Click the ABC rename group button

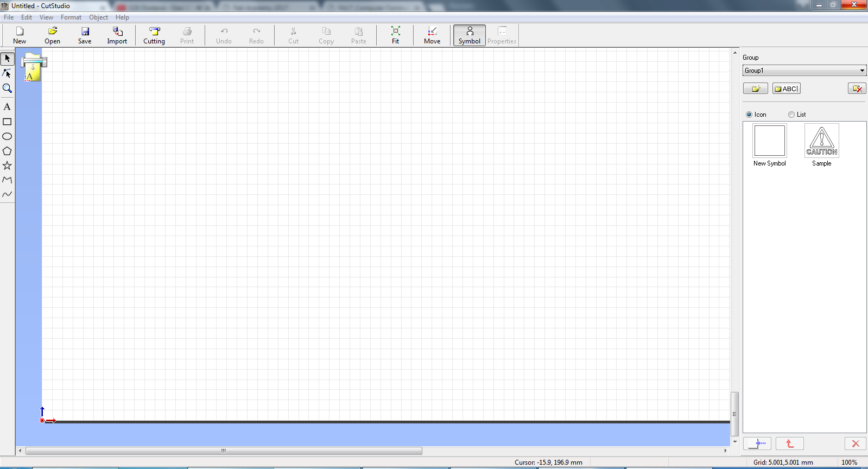pos(787,88)
